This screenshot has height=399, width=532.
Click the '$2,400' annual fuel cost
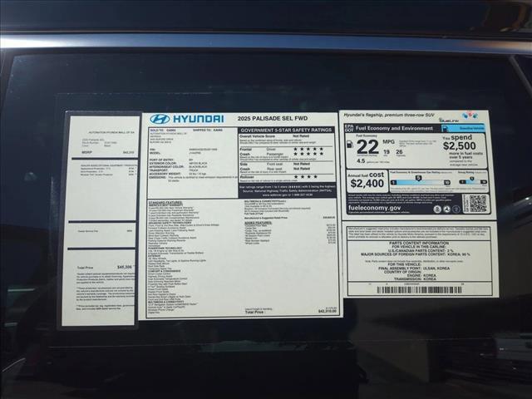click(x=367, y=184)
